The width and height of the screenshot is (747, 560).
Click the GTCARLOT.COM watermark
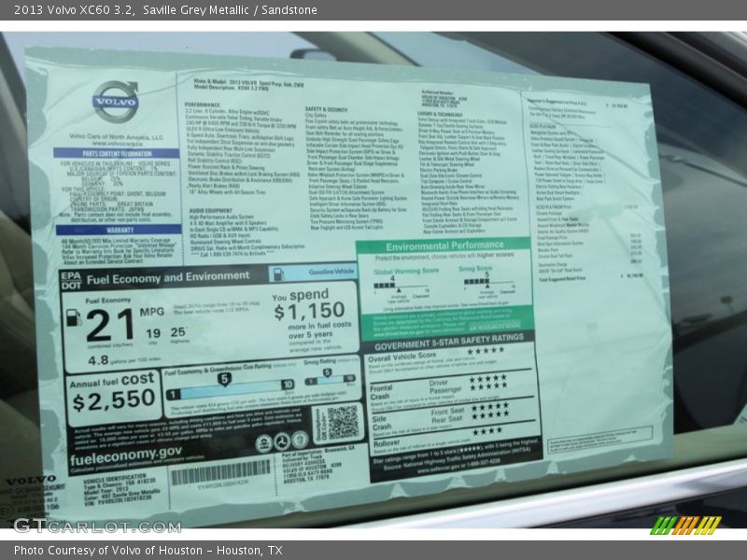coord(96,525)
